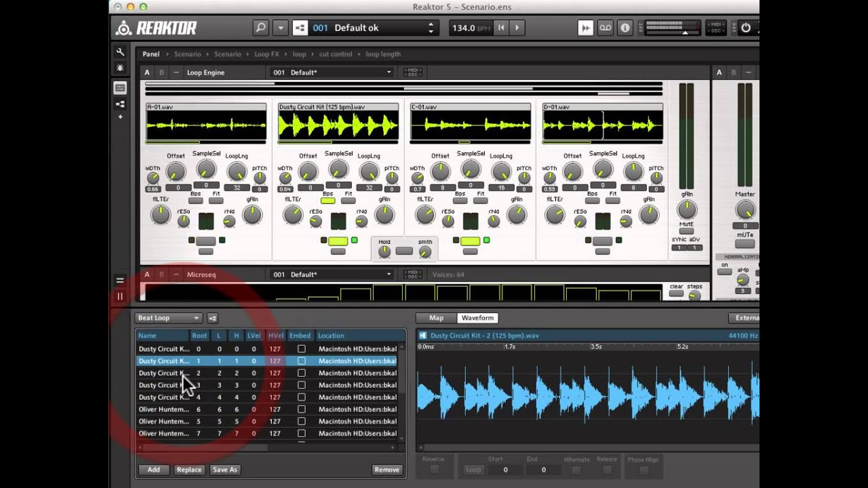Image resolution: width=868 pixels, height=488 pixels.
Task: Click the double-arrow icon left of recorder
Action: 585,28
